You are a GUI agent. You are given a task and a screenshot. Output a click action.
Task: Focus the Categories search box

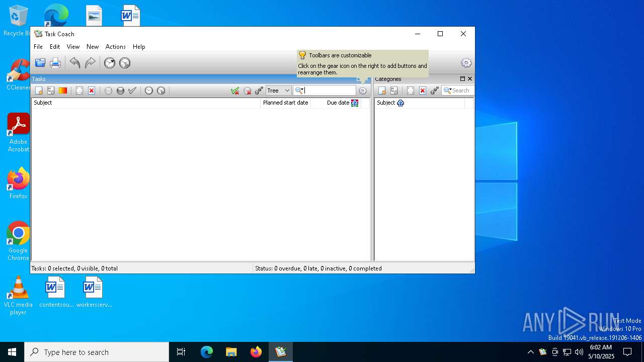click(457, 90)
